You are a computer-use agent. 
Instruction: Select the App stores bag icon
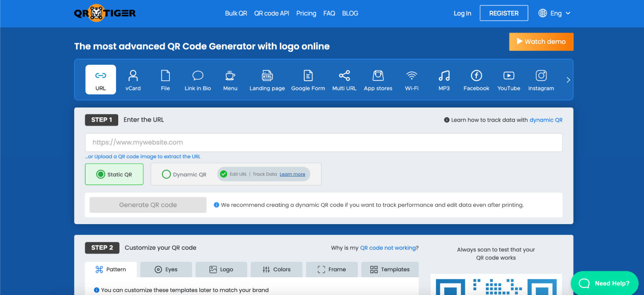[378, 76]
